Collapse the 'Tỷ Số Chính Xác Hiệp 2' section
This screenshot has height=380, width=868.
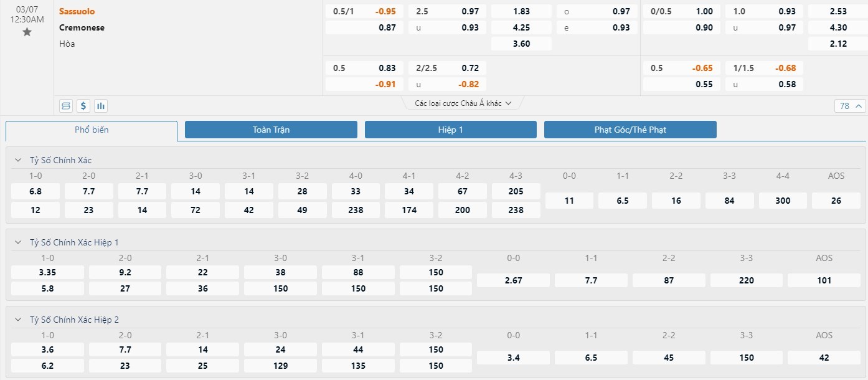(x=18, y=320)
